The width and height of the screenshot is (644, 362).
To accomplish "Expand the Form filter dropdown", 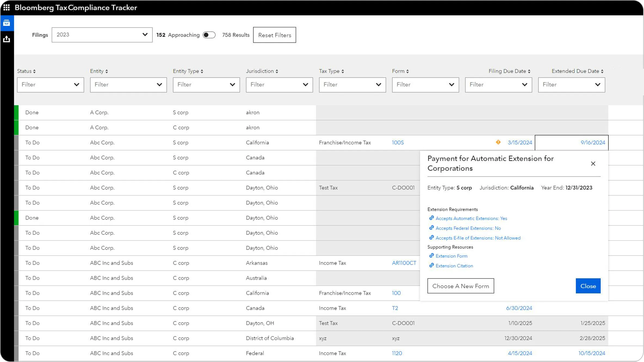I will click(x=425, y=85).
